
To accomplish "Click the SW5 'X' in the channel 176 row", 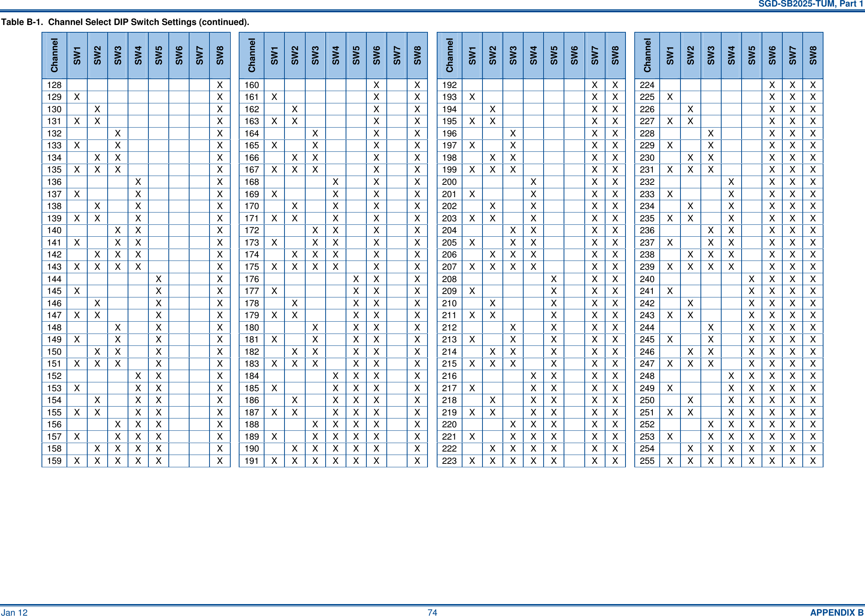I will coord(356,279).
